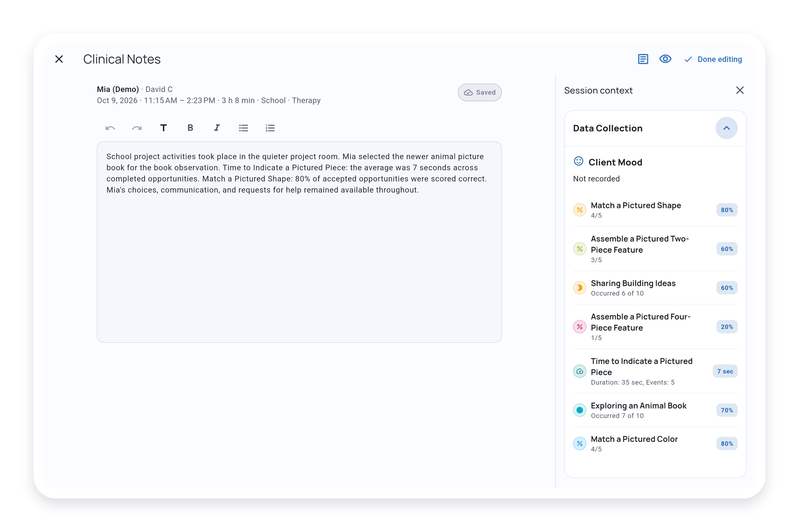Click the 60% badge for Two-Piece Feature
799x532 pixels.
[x=727, y=249]
